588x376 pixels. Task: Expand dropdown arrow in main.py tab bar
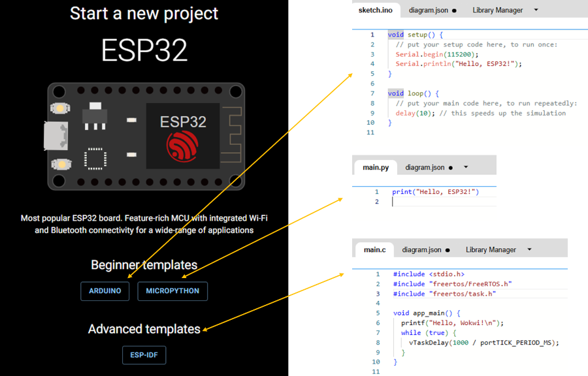click(x=466, y=167)
